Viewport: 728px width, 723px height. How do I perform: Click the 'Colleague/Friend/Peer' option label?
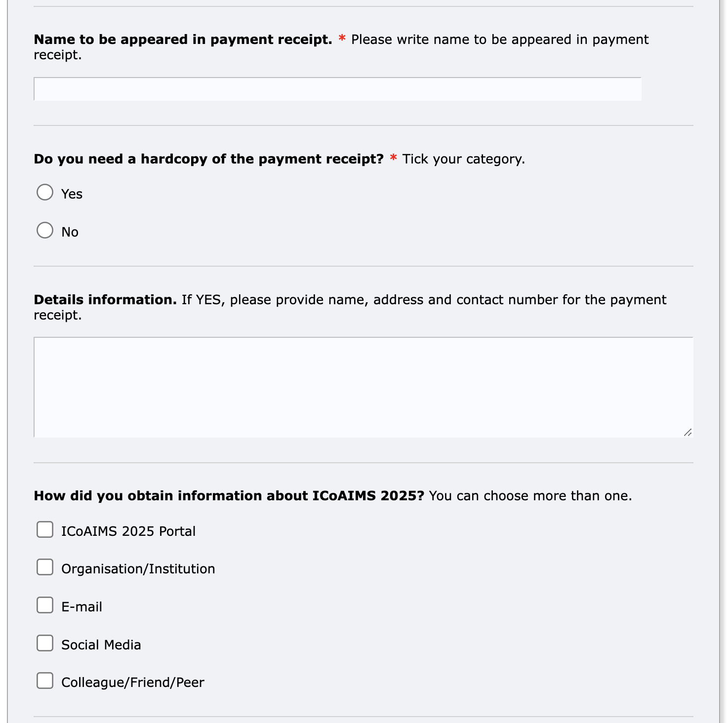pyautogui.click(x=132, y=683)
